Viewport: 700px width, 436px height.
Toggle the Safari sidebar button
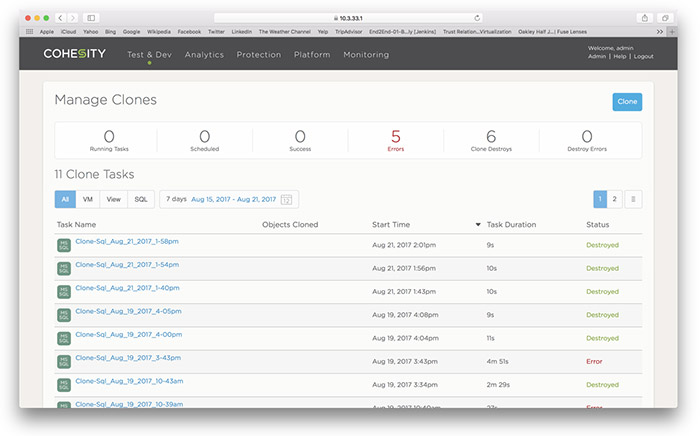click(91, 18)
